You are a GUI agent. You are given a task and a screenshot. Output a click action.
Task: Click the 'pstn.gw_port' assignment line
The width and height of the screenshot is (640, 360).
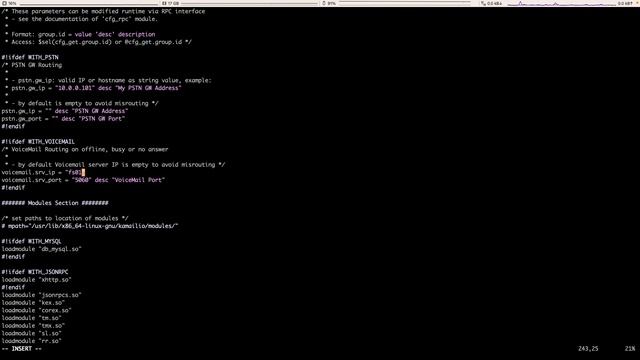(63, 119)
